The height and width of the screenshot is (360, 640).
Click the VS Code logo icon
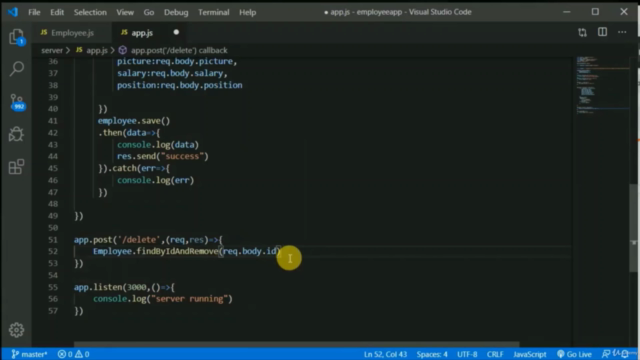(x=13, y=12)
